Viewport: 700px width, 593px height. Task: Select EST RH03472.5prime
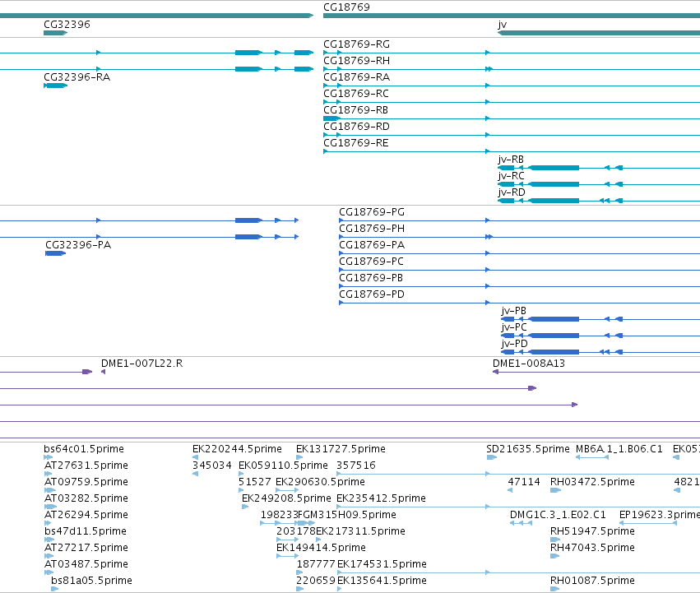(592, 482)
